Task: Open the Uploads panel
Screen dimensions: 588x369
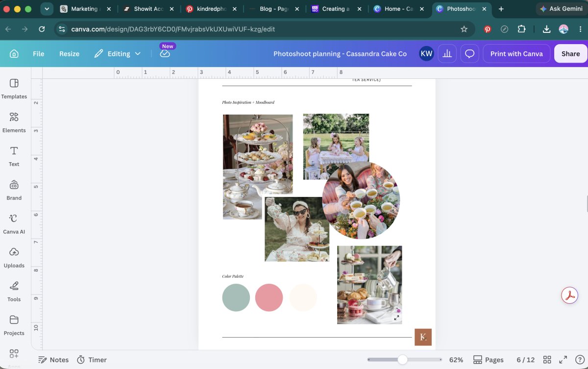Action: [x=14, y=258]
